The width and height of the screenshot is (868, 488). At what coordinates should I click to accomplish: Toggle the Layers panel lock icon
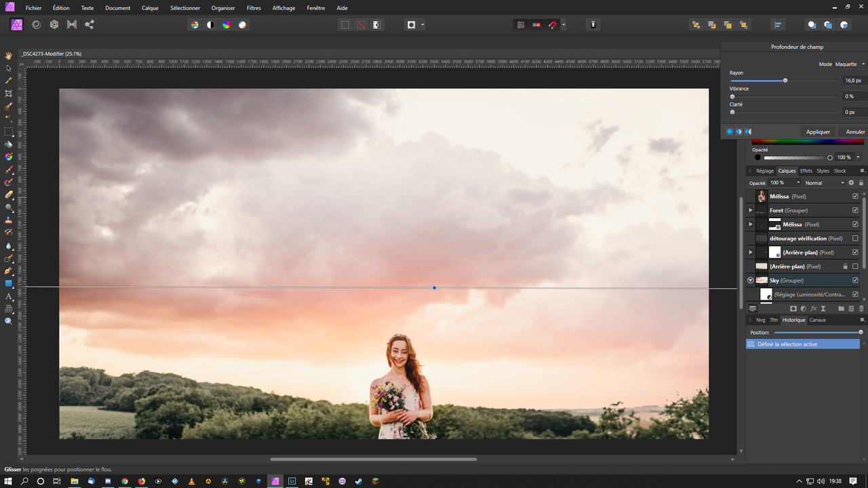861,183
